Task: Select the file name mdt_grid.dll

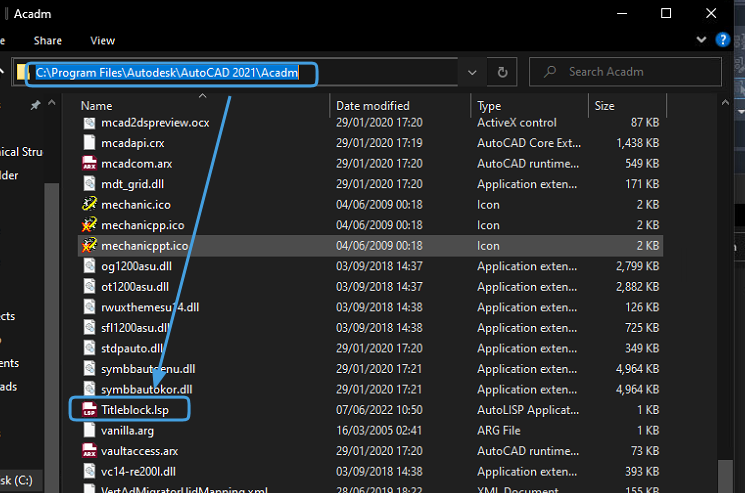Action: pos(132,184)
